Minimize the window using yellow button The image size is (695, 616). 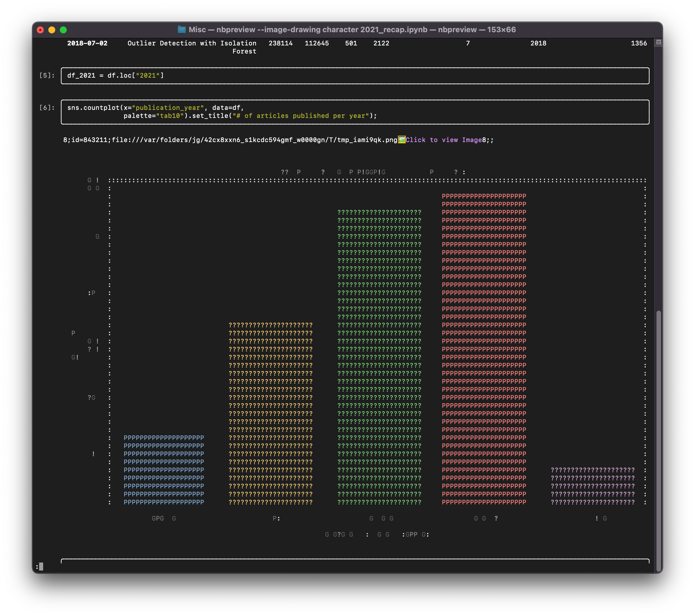[x=52, y=30]
